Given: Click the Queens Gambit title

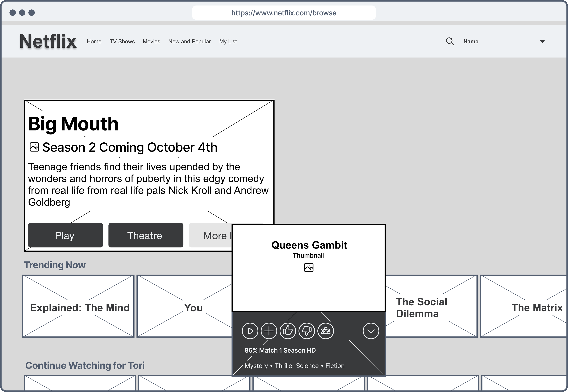Looking at the screenshot, I should (x=309, y=245).
